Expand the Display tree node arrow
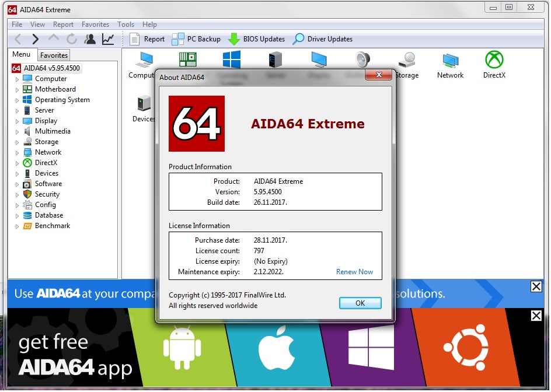Screen dimensions: 551x392 tap(17, 121)
